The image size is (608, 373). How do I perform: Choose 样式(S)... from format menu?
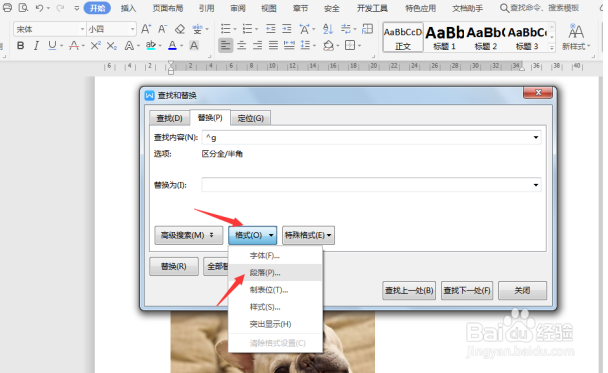pos(275,307)
